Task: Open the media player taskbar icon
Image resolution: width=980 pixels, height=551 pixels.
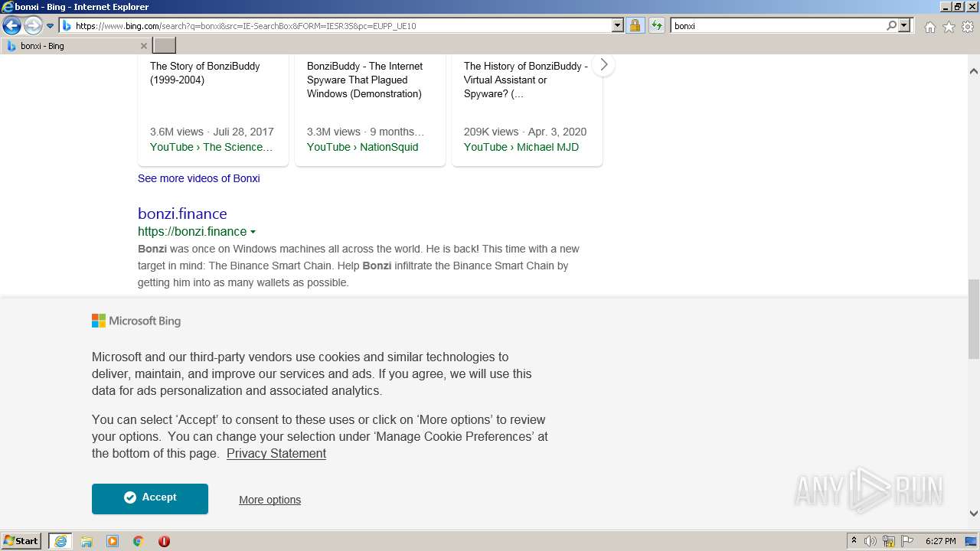Action: [113, 541]
